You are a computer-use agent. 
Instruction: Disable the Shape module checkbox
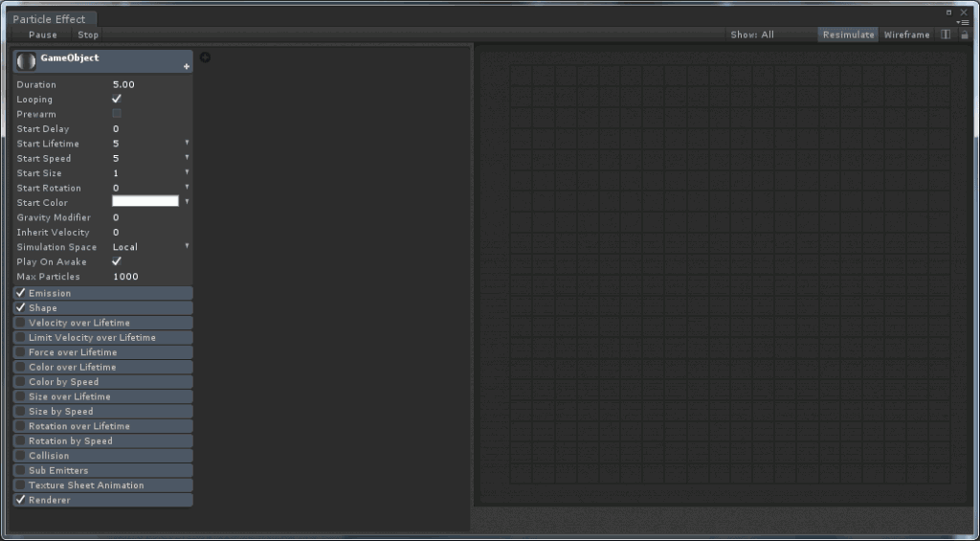coord(21,307)
